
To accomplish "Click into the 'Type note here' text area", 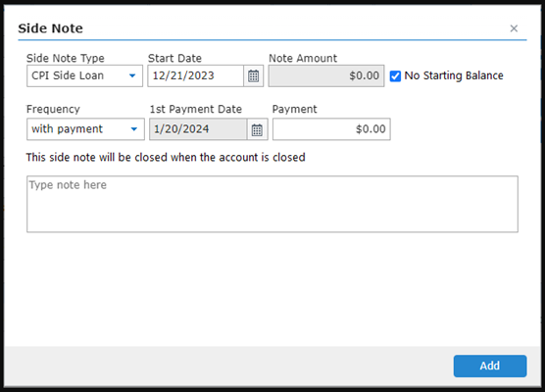I will click(x=272, y=204).
